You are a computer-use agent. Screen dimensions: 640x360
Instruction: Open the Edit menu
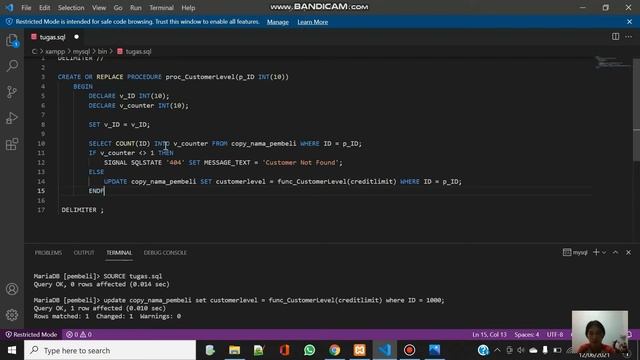pos(44,8)
